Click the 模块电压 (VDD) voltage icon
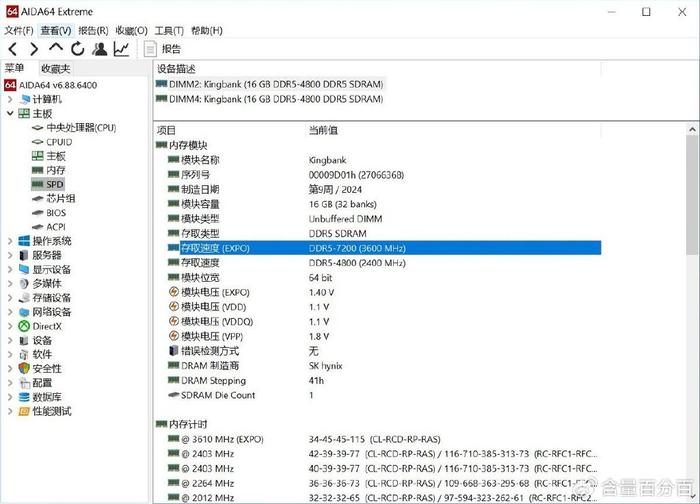Viewport: 700px width, 504px height. [174, 307]
